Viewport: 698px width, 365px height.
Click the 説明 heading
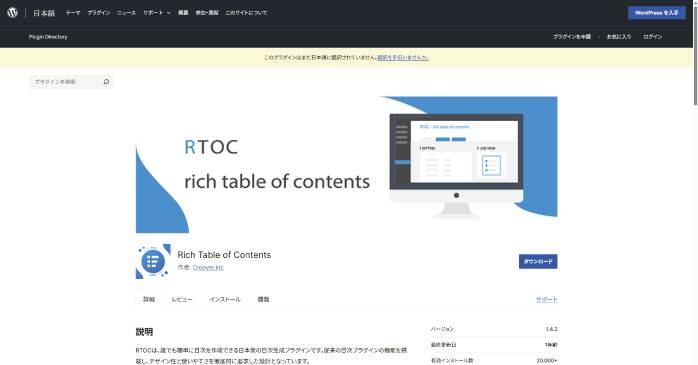pyautogui.click(x=144, y=332)
